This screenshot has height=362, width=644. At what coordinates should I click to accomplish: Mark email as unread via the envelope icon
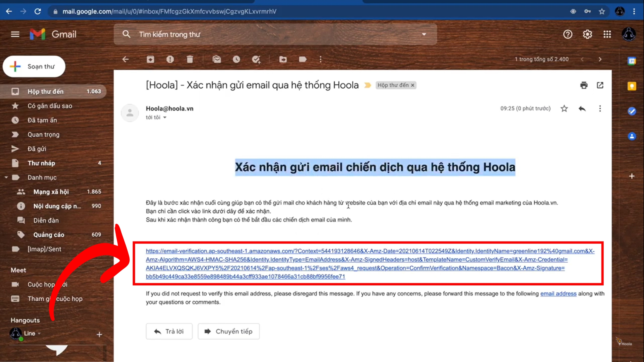click(217, 59)
